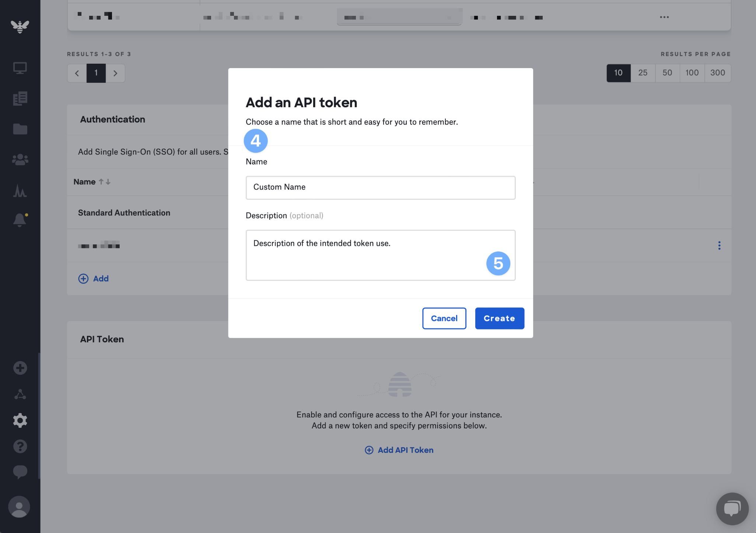Select 25 results per page

[x=643, y=73]
